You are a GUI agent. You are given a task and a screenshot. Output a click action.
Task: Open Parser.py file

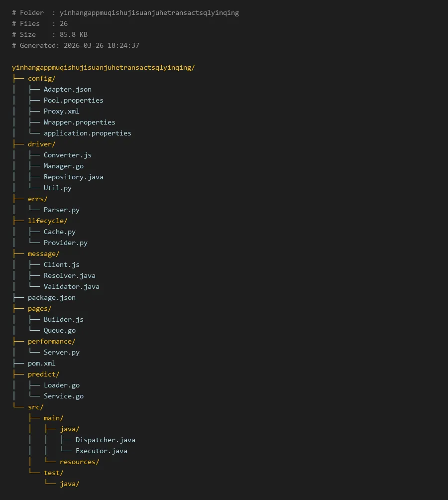(x=61, y=210)
